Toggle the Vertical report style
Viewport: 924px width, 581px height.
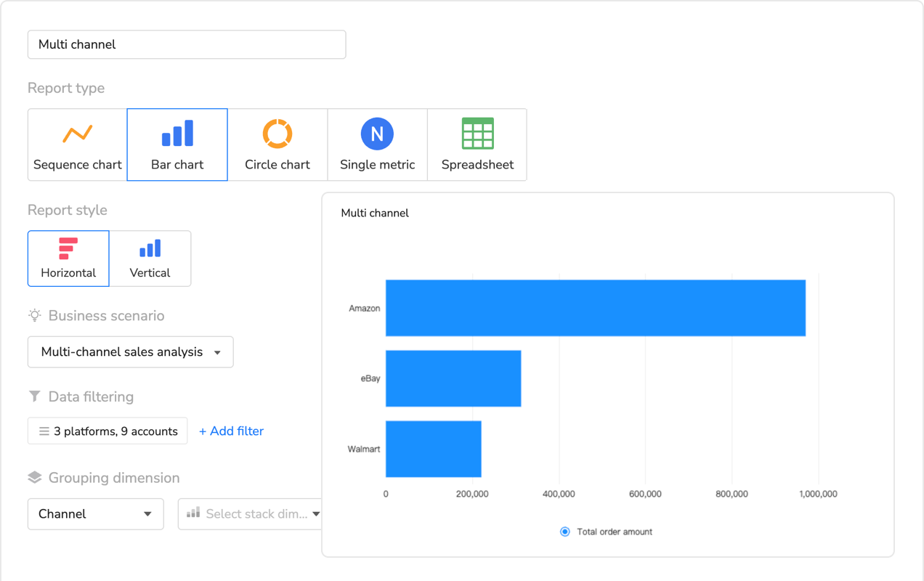pos(150,258)
